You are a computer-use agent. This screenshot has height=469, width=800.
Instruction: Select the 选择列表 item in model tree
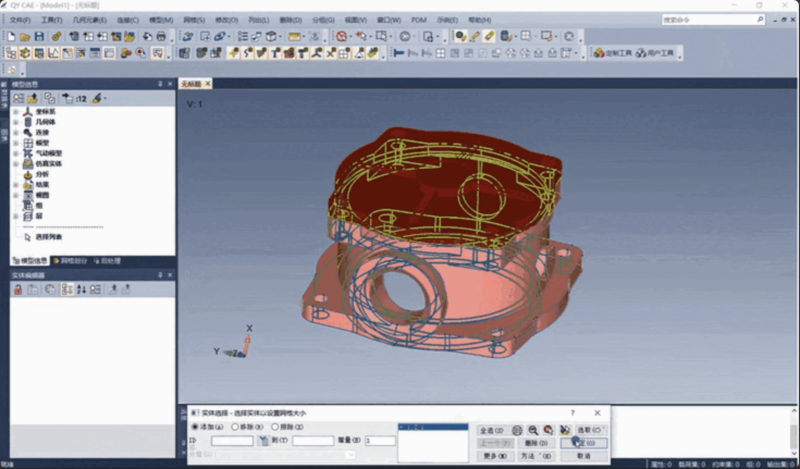[48, 237]
